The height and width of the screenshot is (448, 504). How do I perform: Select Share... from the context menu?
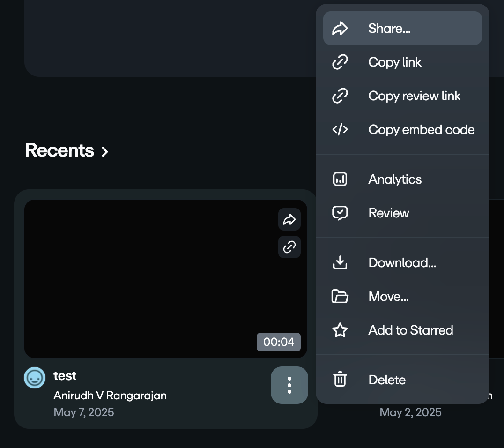pos(390,29)
